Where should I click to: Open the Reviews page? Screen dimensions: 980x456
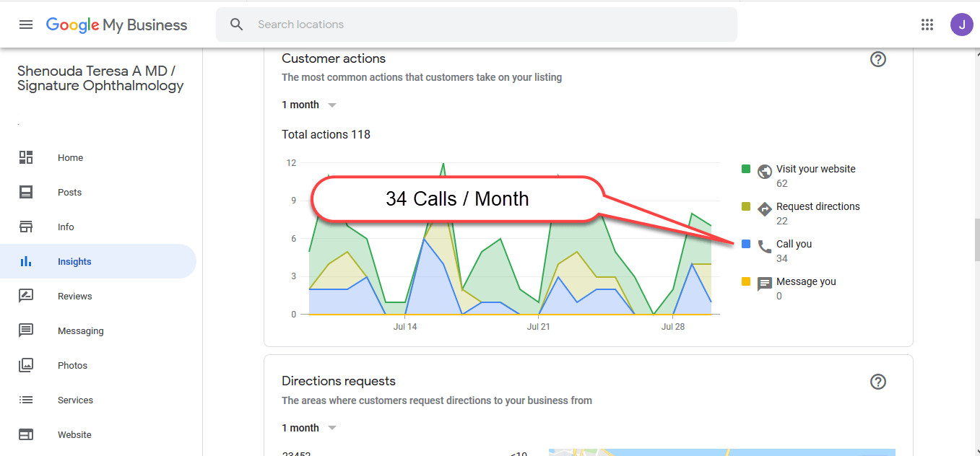pos(74,297)
